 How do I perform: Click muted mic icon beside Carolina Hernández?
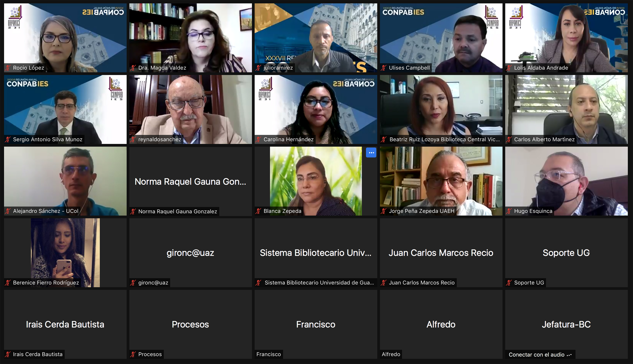(259, 140)
